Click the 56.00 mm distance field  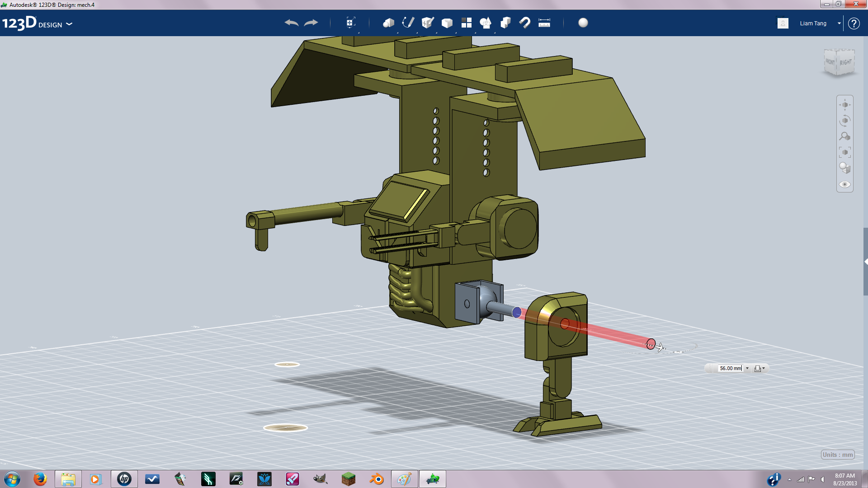pyautogui.click(x=730, y=368)
